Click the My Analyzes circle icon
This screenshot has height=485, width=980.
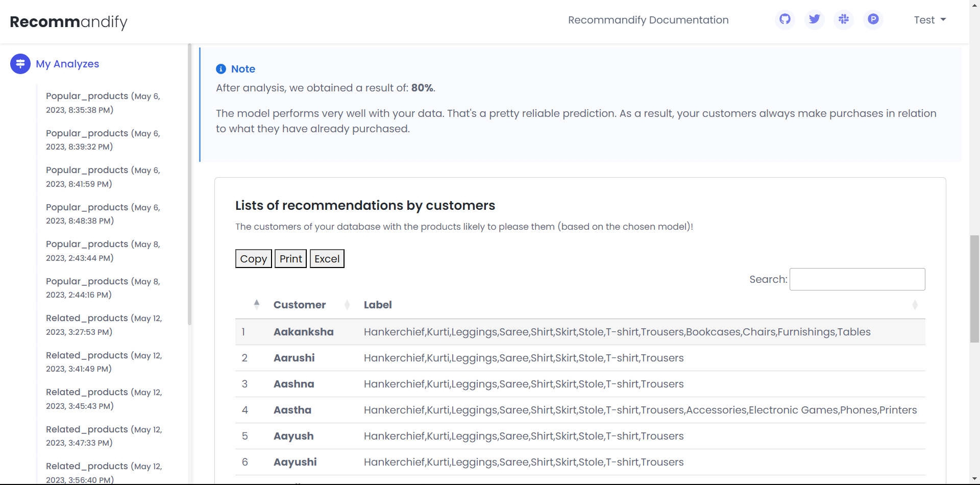[x=20, y=64]
